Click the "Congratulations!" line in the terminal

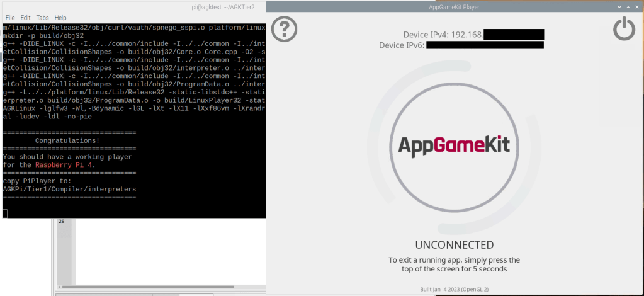67,140
